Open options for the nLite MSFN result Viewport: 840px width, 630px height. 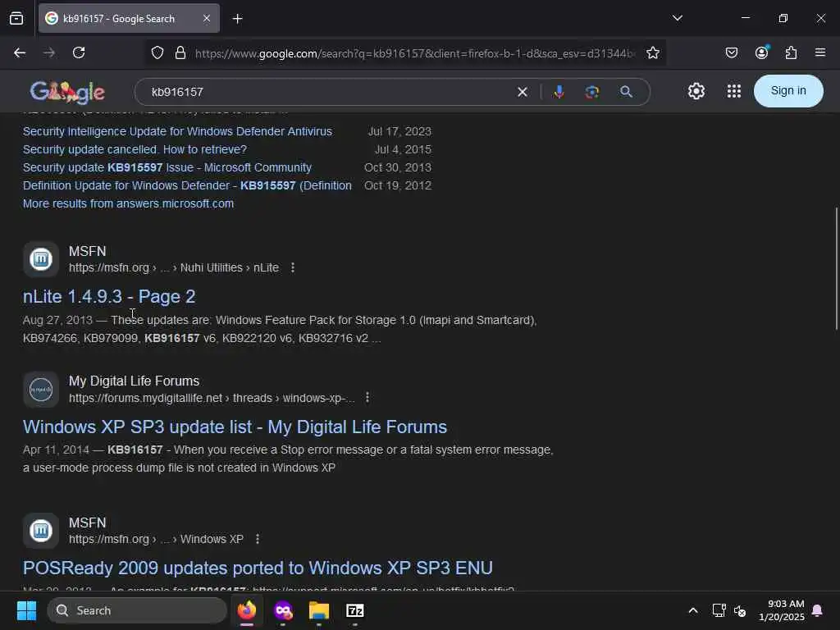(293, 267)
